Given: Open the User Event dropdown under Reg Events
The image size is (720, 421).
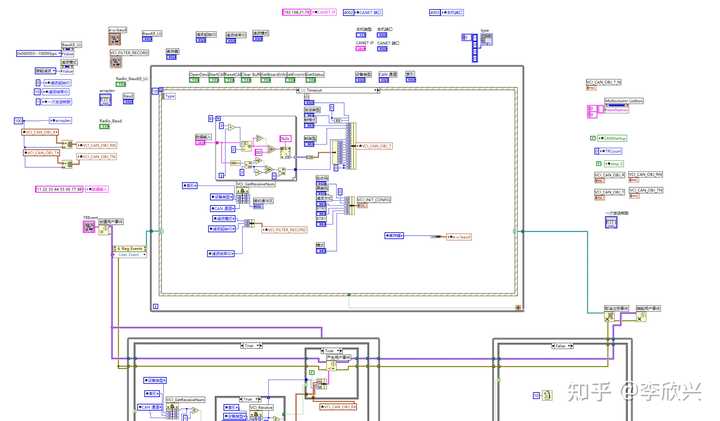Looking at the screenshot, I should [130, 254].
